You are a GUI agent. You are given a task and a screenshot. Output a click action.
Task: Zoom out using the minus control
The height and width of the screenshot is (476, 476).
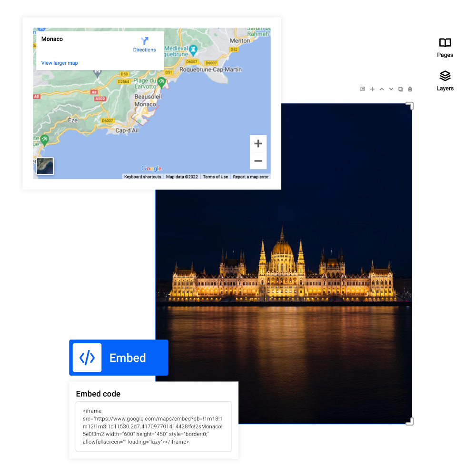[258, 161]
